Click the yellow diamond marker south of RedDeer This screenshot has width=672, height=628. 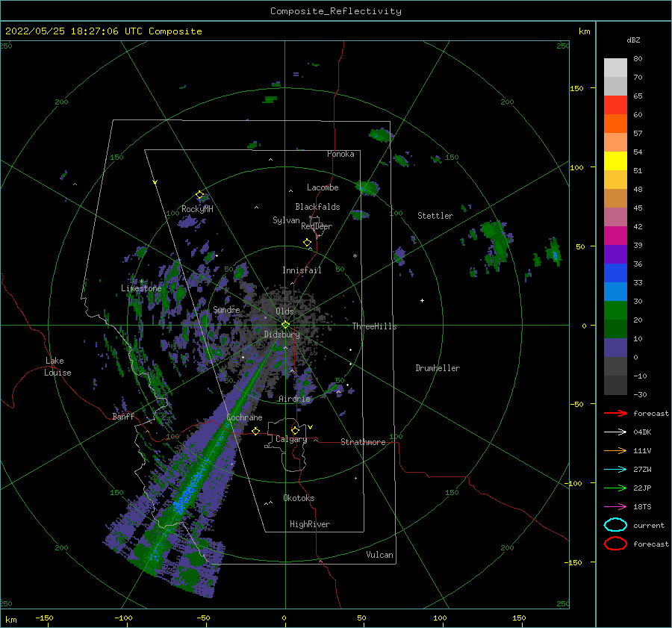tap(308, 242)
